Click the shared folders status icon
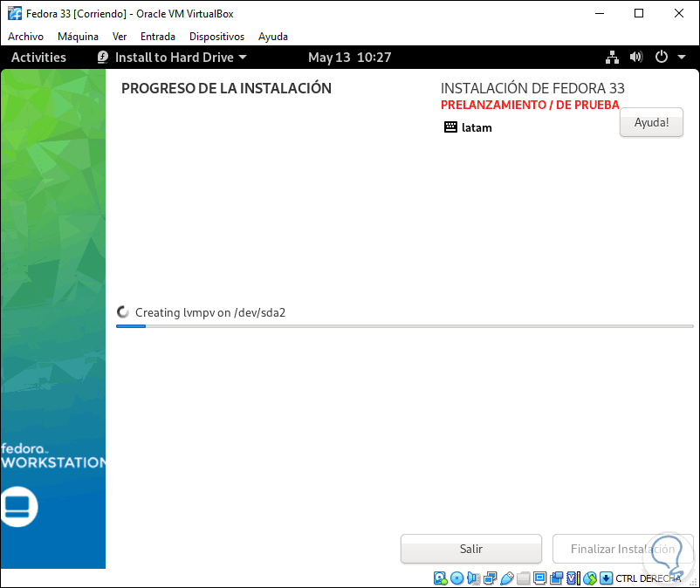The width and height of the screenshot is (700, 588). (x=523, y=578)
